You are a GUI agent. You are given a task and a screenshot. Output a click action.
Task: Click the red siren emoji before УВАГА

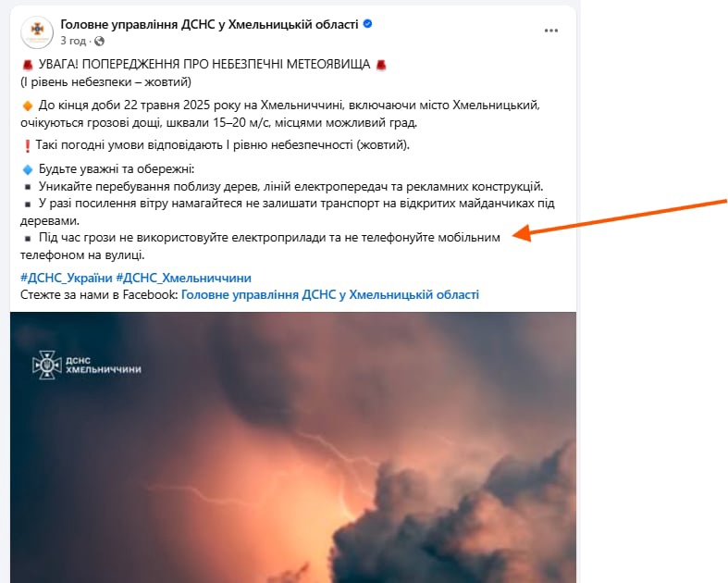tap(28, 65)
